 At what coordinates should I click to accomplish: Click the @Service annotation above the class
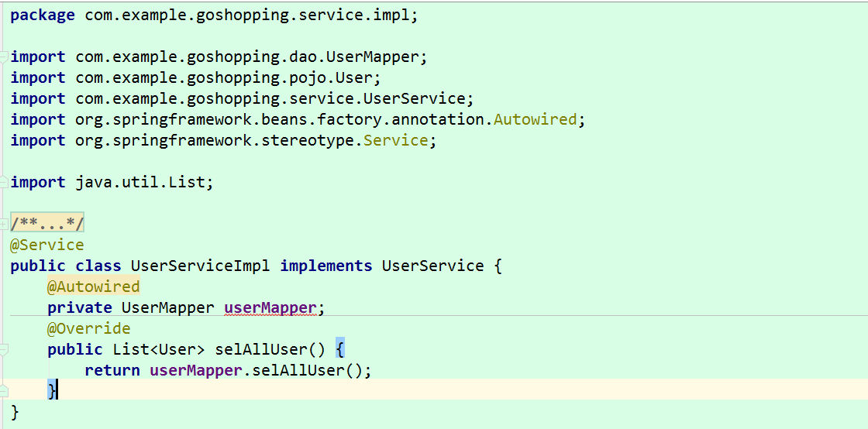[47, 245]
